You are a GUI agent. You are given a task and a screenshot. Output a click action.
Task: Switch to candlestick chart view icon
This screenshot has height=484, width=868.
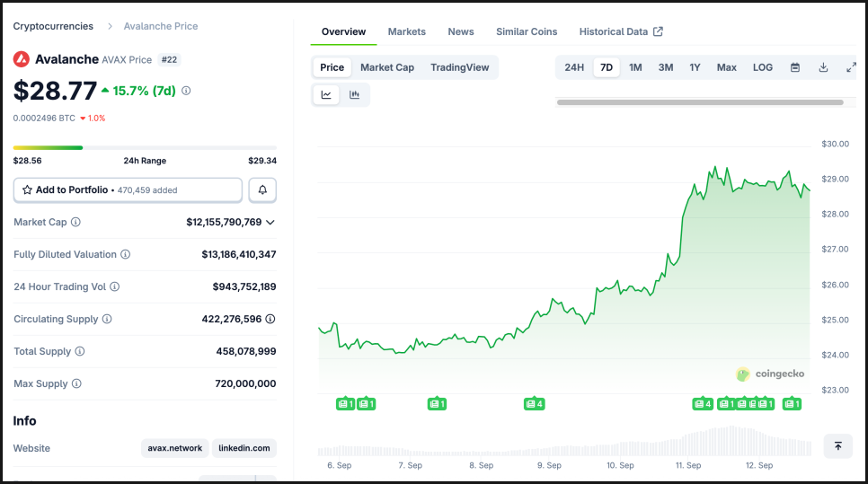click(354, 94)
